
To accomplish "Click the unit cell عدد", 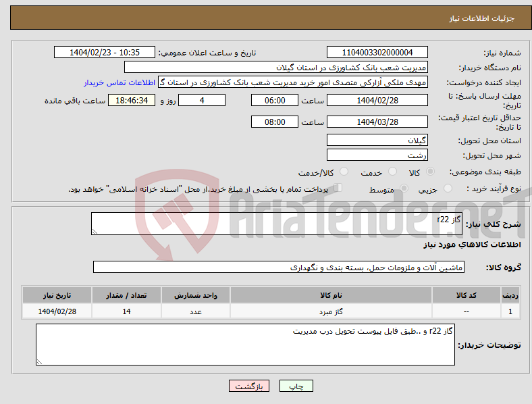I will pyautogui.click(x=196, y=311).
